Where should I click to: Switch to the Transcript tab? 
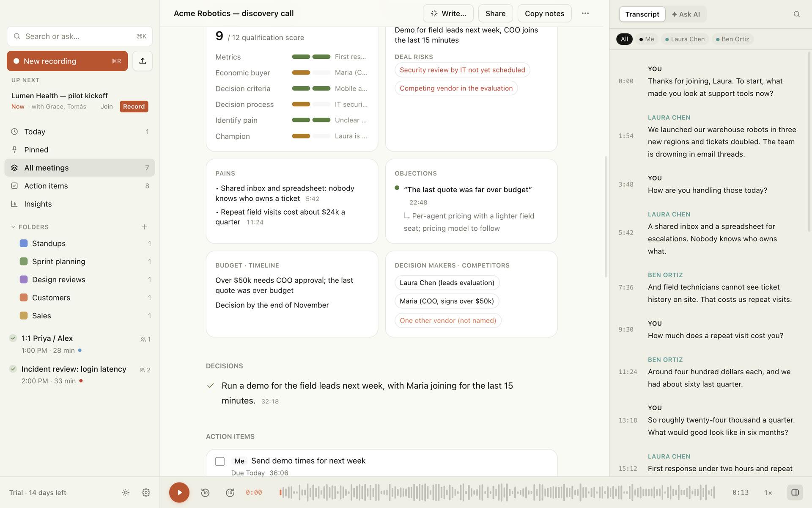click(642, 14)
